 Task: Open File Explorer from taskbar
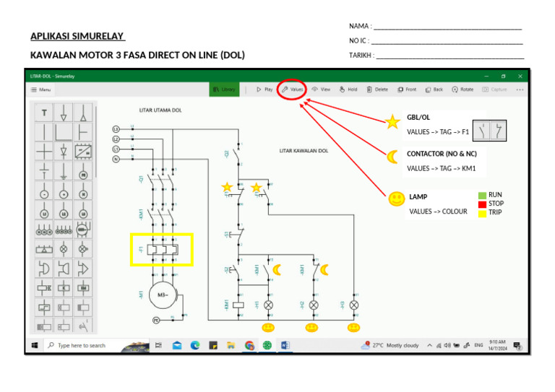point(231,345)
